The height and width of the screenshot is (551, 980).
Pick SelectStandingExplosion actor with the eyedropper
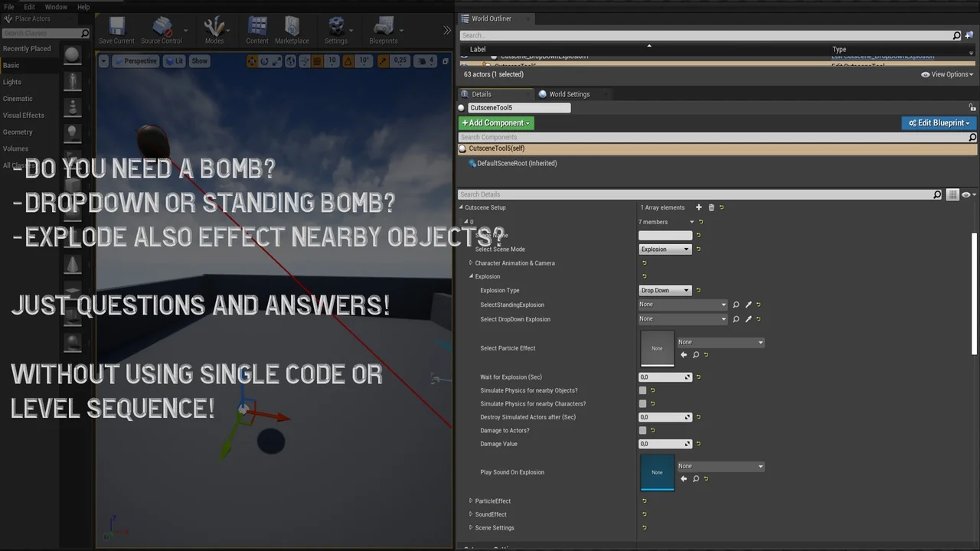[x=748, y=305]
